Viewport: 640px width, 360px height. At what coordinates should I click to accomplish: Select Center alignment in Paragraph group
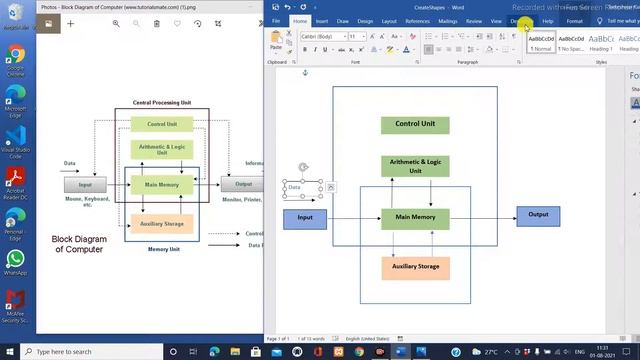[x=438, y=49]
